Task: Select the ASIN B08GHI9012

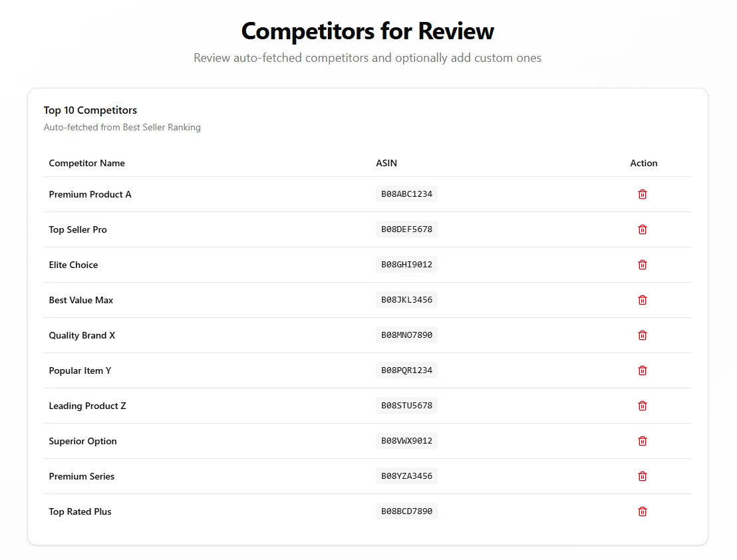Action: 406,265
